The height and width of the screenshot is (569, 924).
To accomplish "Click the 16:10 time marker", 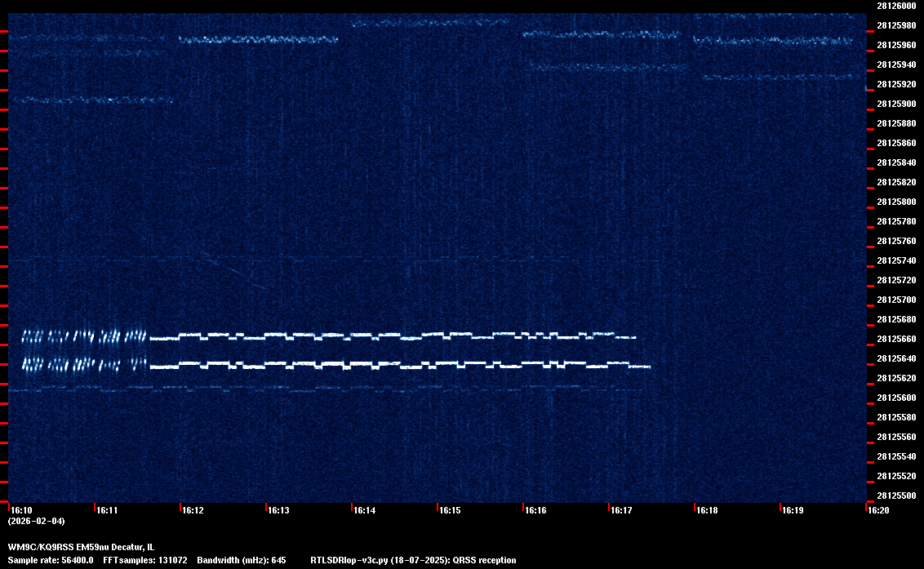I will 20,510.
